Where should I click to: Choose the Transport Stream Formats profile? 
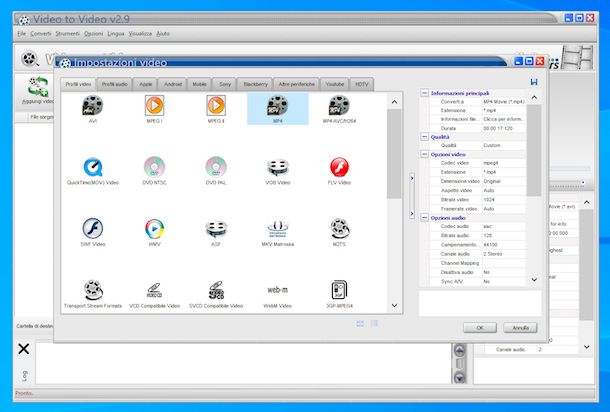pos(93,290)
